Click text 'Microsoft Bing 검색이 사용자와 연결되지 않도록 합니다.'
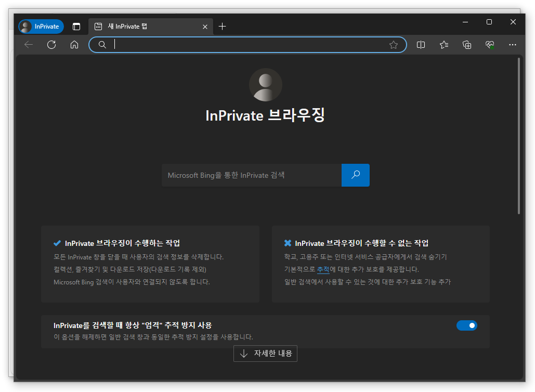This screenshot has height=392, width=535. [x=132, y=282]
